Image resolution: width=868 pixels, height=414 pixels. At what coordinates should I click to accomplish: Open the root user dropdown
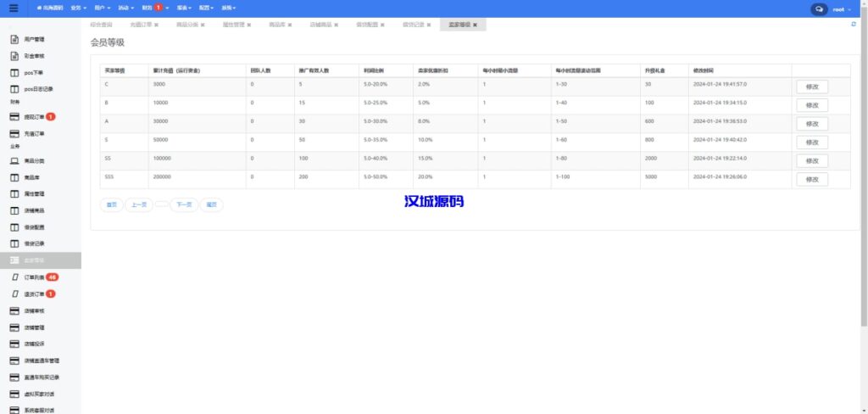point(843,8)
